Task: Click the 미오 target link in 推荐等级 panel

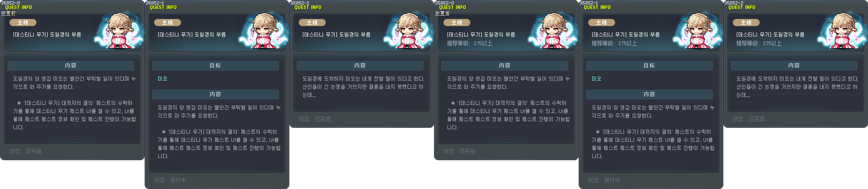Action: [597, 79]
